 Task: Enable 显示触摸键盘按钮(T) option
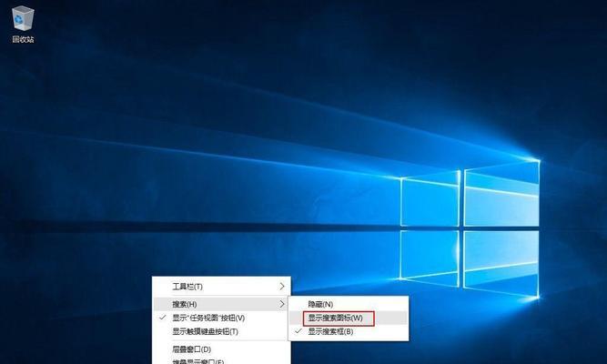(x=221, y=332)
